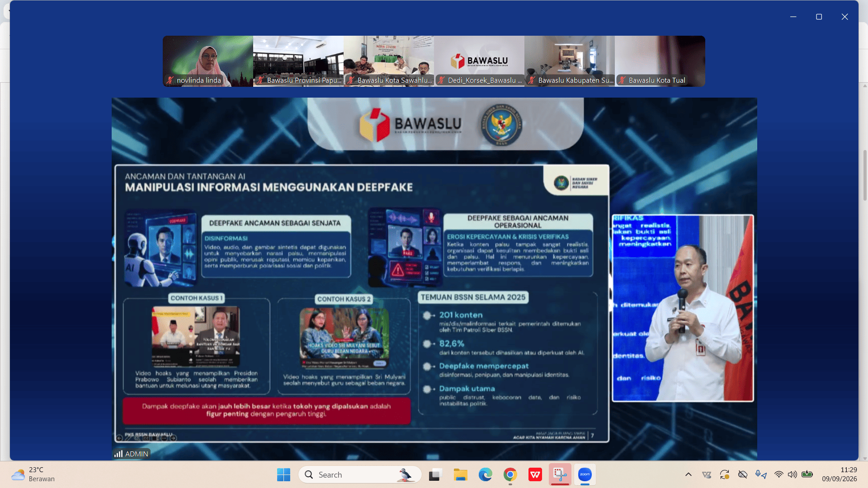Select novlinda linda participant video
The width and height of the screenshot is (868, 488).
pyautogui.click(x=208, y=61)
